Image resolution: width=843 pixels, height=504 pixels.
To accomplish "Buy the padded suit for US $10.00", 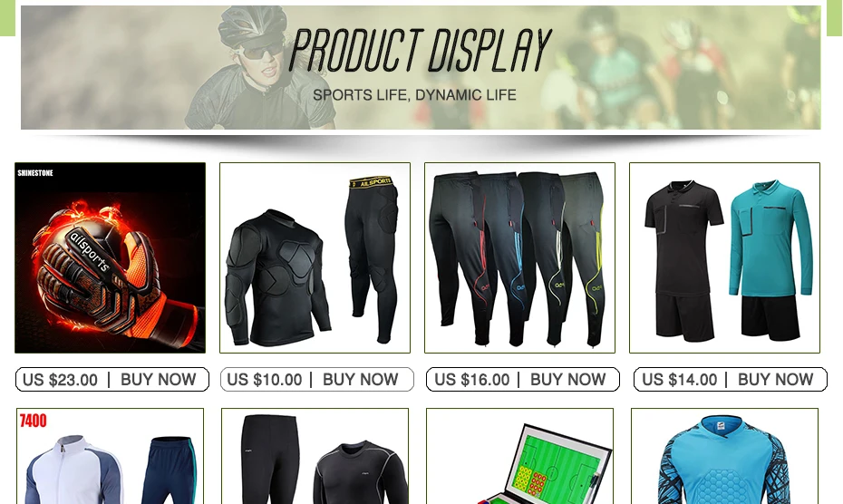I will coord(317,379).
